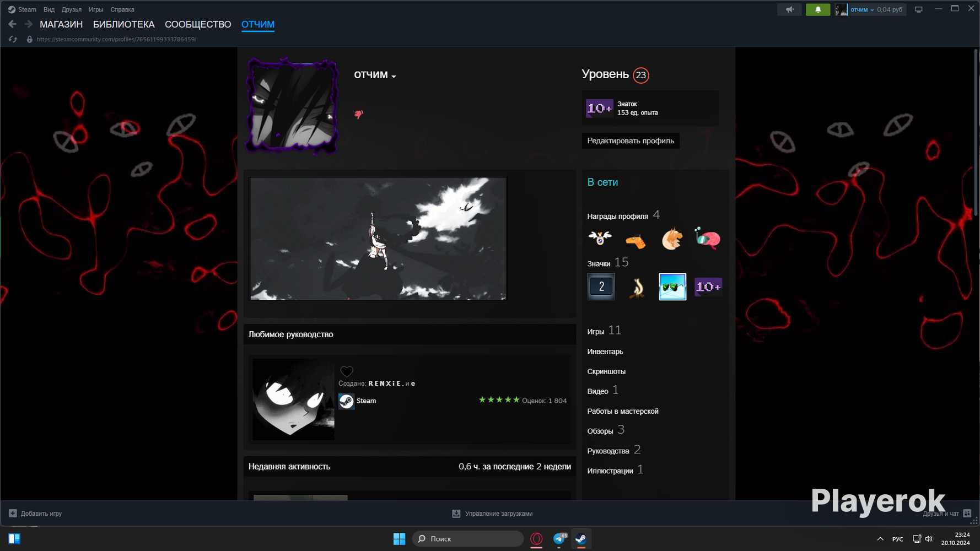Click the Steam icon in the taskbar
The width and height of the screenshot is (980, 551).
pos(581,539)
